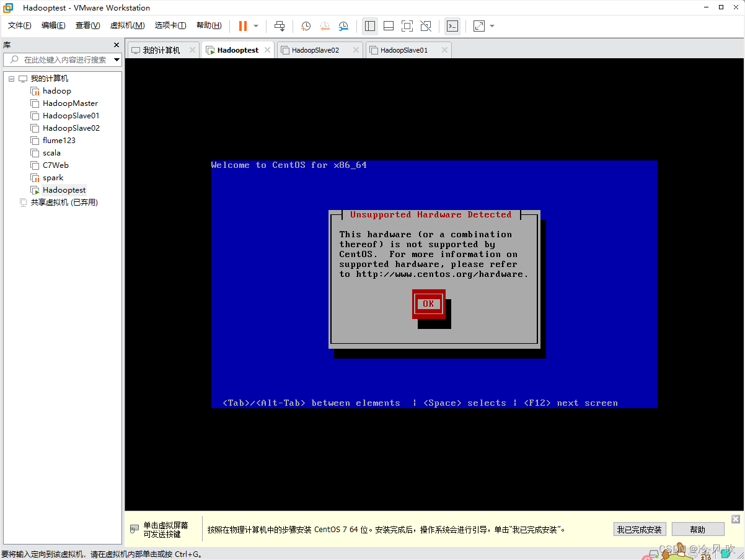Select the spark virtual machine
This screenshot has height=560, width=745.
click(x=53, y=178)
